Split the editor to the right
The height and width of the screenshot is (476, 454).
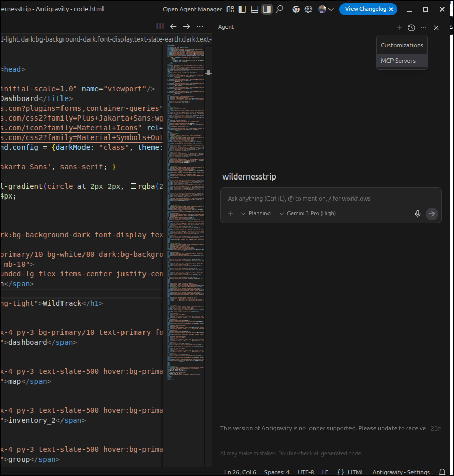click(x=160, y=26)
